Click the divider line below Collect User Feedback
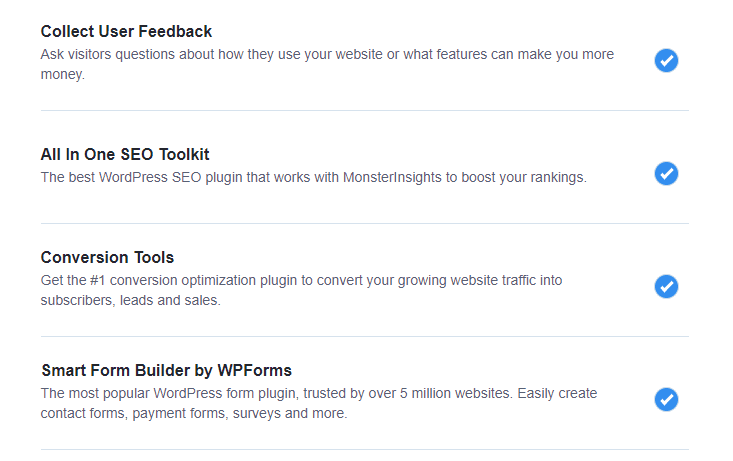733x461 pixels. tap(365, 110)
